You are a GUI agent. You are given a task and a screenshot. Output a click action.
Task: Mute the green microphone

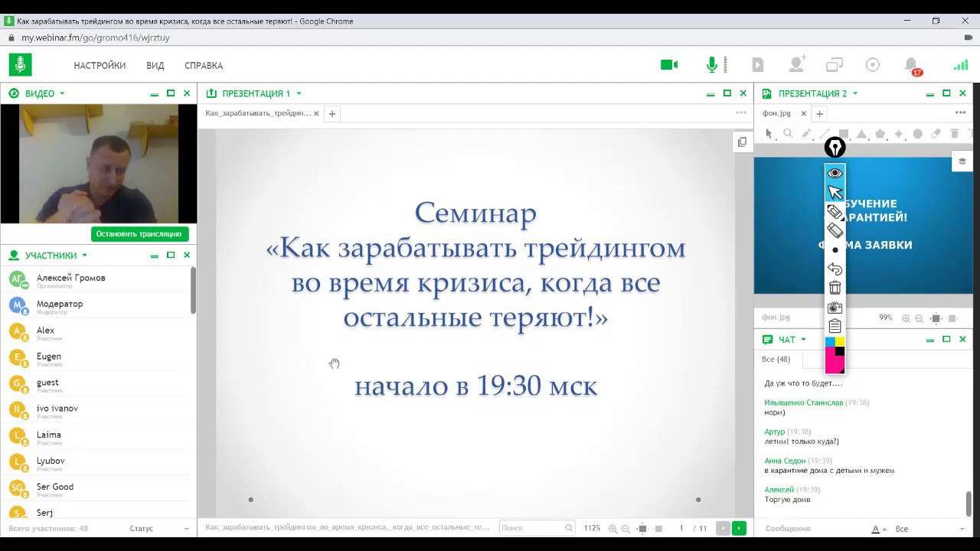point(712,65)
